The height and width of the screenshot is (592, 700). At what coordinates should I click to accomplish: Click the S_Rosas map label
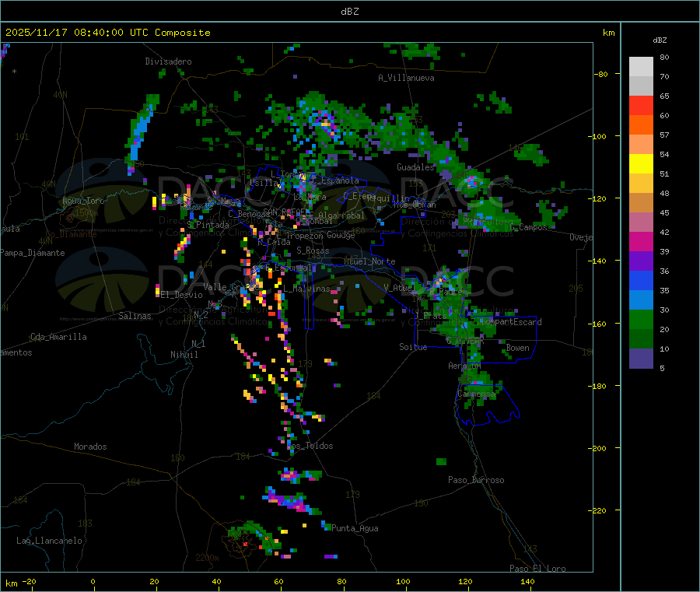tap(313, 250)
